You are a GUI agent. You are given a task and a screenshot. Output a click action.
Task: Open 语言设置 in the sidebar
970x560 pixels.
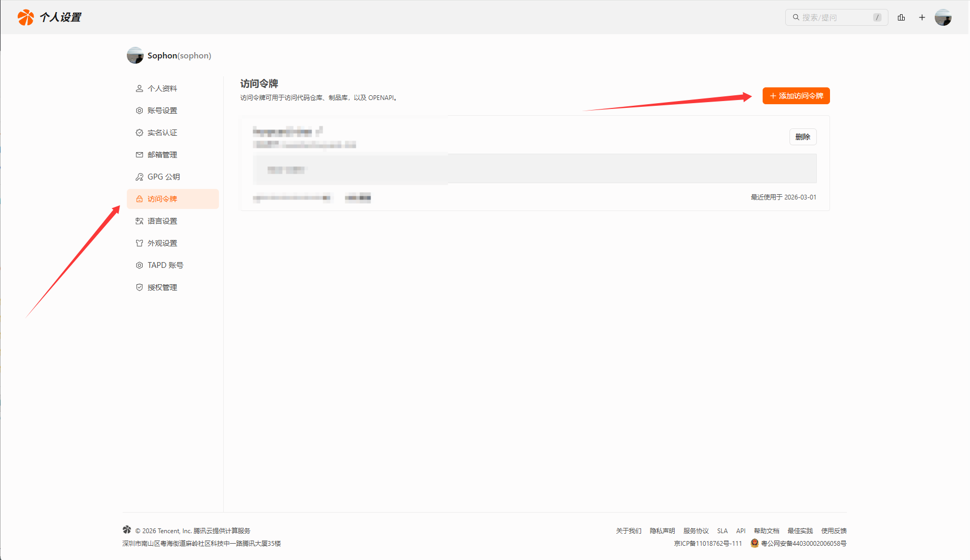tap(162, 221)
